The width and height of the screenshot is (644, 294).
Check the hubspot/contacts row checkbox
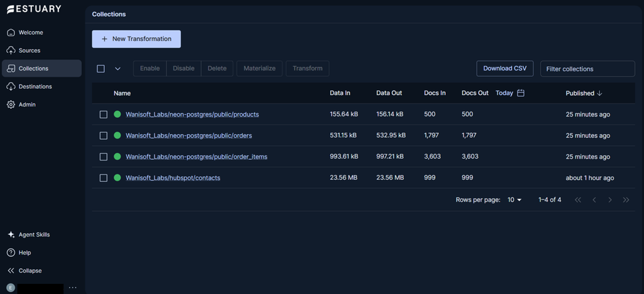(x=104, y=178)
